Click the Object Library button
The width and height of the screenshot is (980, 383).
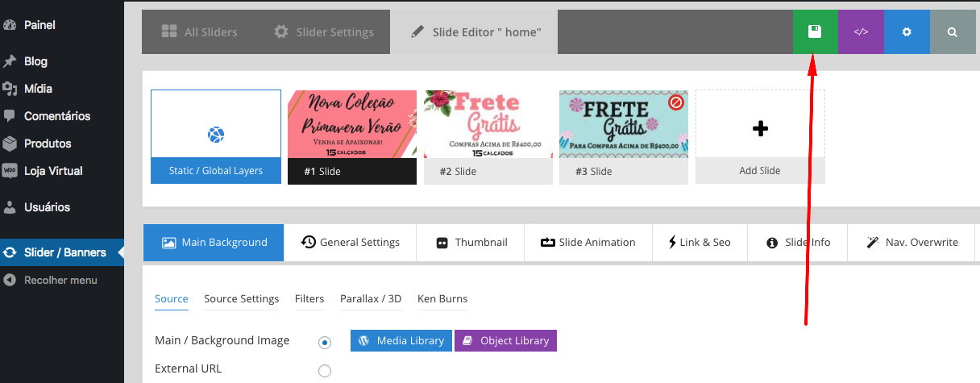(505, 341)
